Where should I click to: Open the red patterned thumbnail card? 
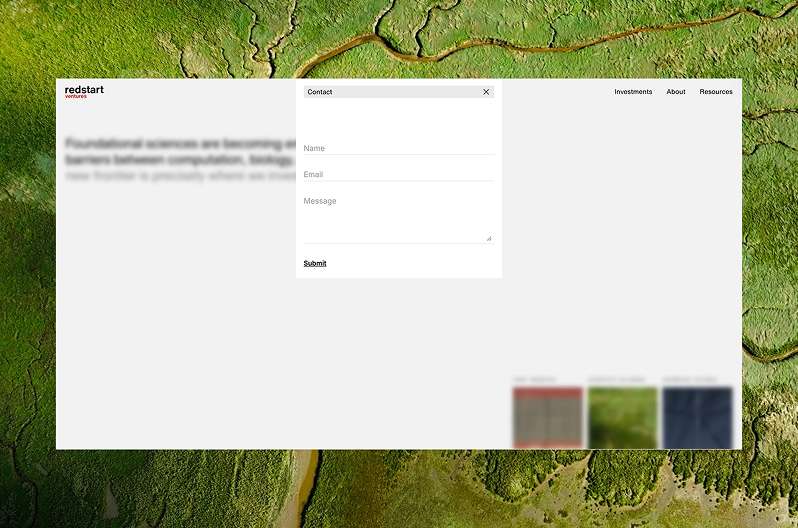[547, 417]
